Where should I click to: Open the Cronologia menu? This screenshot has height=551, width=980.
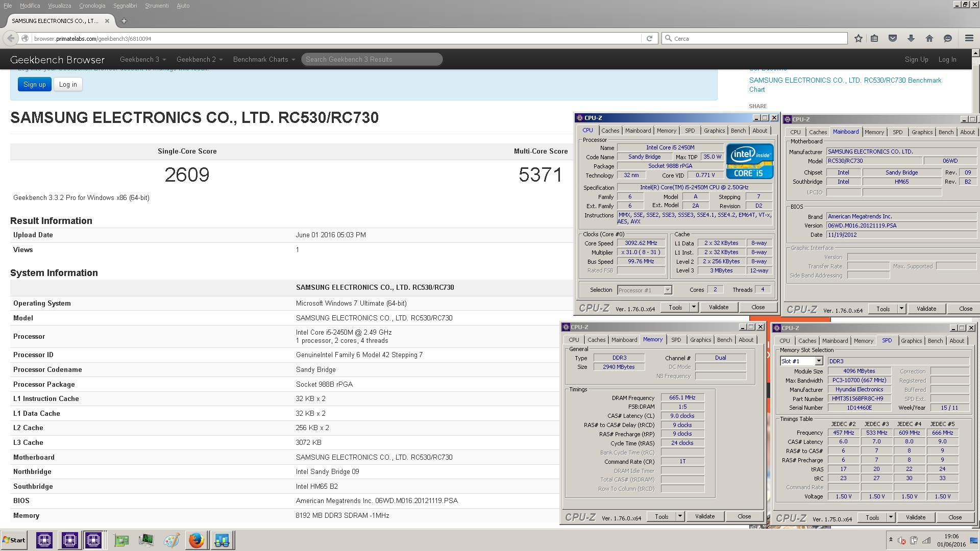pos(92,6)
